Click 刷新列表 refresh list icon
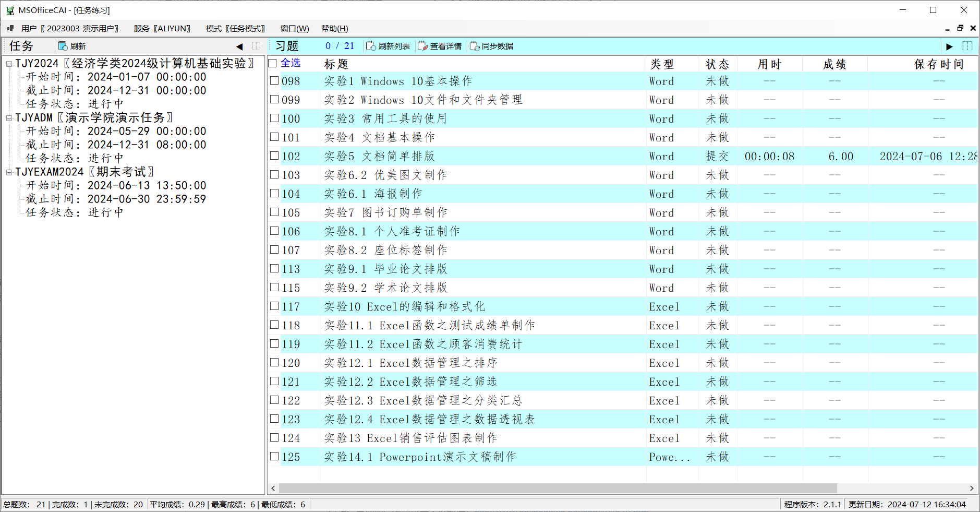 point(371,46)
